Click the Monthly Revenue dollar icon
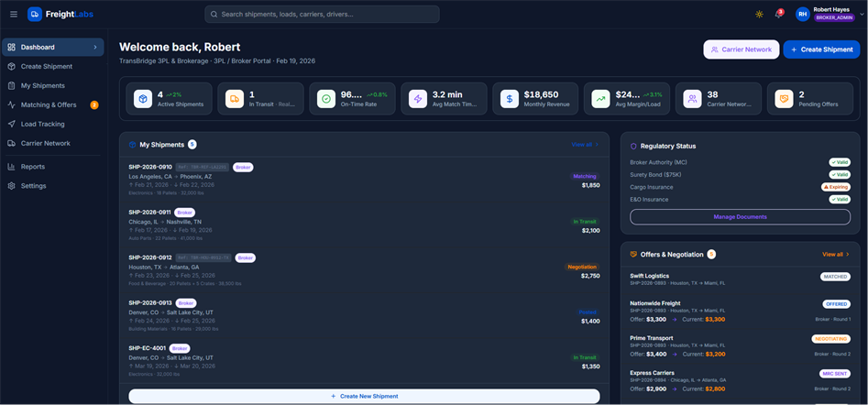Screen dimensions: 868x405 tap(510, 99)
